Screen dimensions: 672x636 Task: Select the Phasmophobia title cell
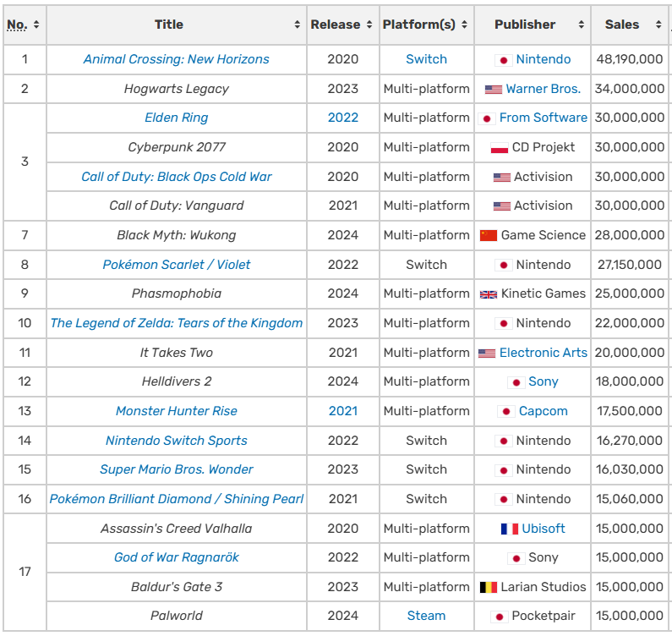177,293
